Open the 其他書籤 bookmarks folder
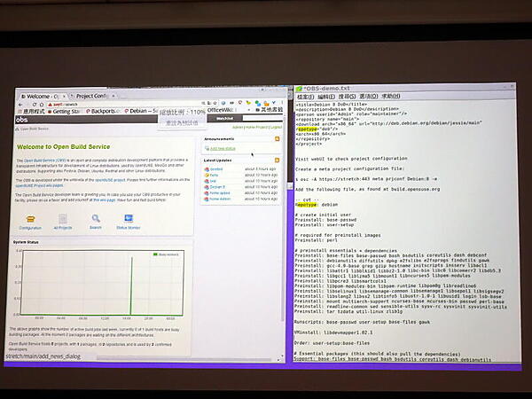The width and height of the screenshot is (532, 399). point(269,110)
